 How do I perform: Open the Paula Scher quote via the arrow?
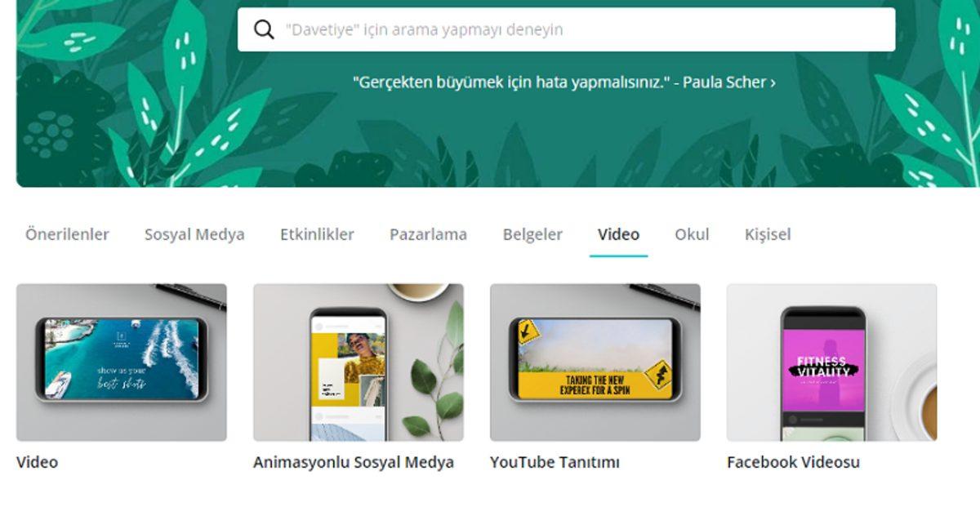(x=770, y=82)
